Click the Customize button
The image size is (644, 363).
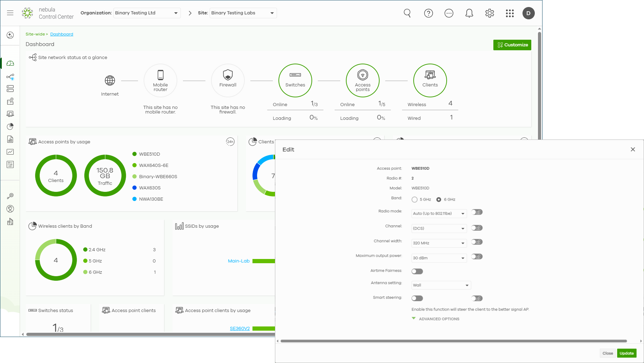pyautogui.click(x=512, y=45)
